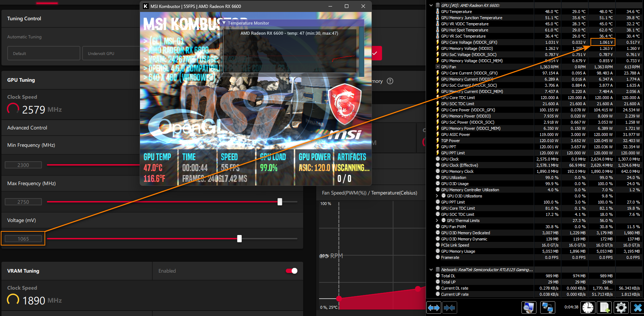
Task: Click the round icon beside Total DL row
Action: coord(438,276)
